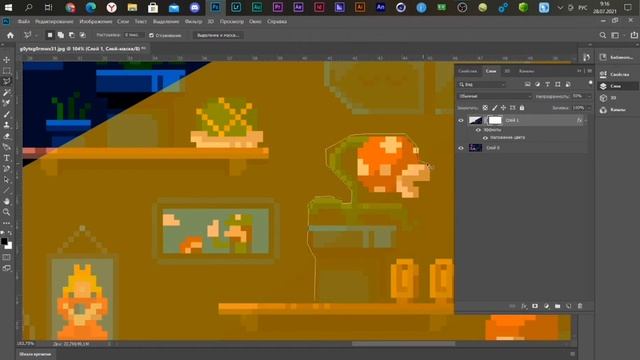Viewport: 640px width, 360px height.
Task: Select the Rectangular Marquee tool
Action: coord(7,71)
